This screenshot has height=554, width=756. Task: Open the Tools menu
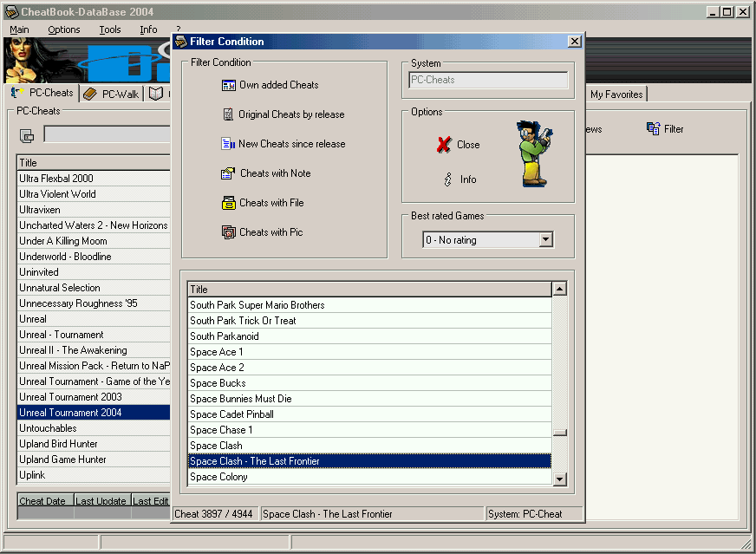(110, 29)
